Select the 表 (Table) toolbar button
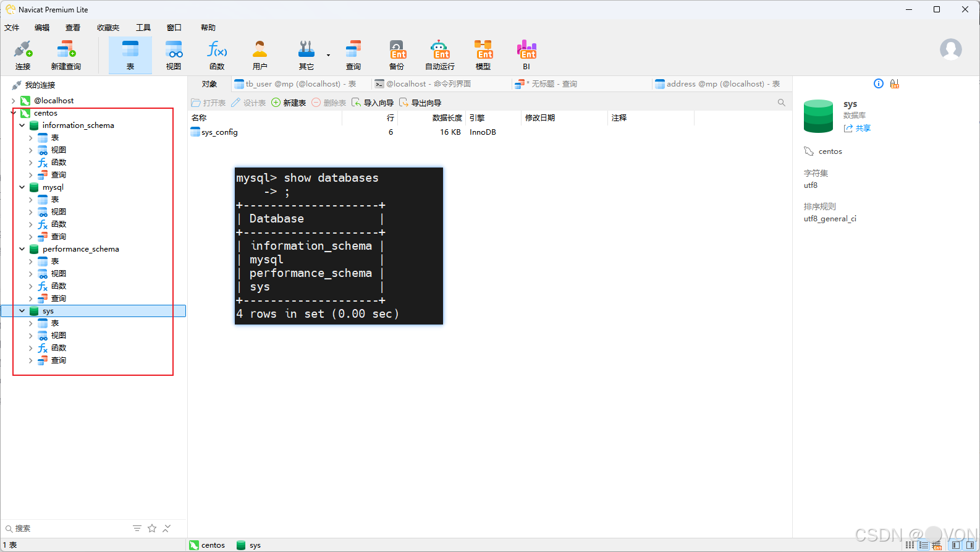Viewport: 980px width, 552px height. pyautogui.click(x=130, y=56)
